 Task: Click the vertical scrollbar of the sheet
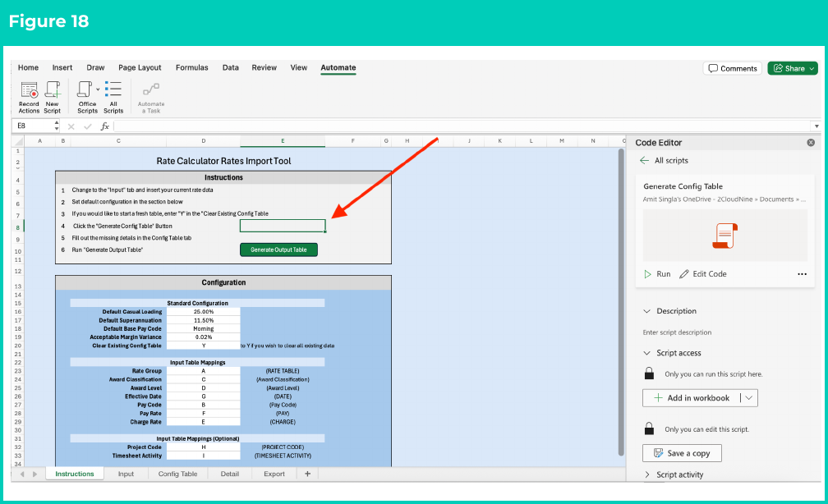point(621,302)
